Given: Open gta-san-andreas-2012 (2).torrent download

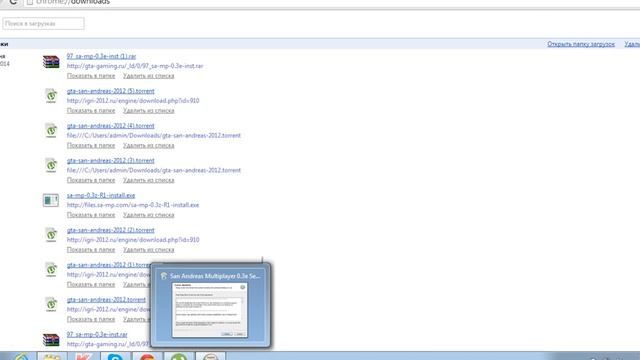Looking at the screenshot, I should pyautogui.click(x=111, y=230).
